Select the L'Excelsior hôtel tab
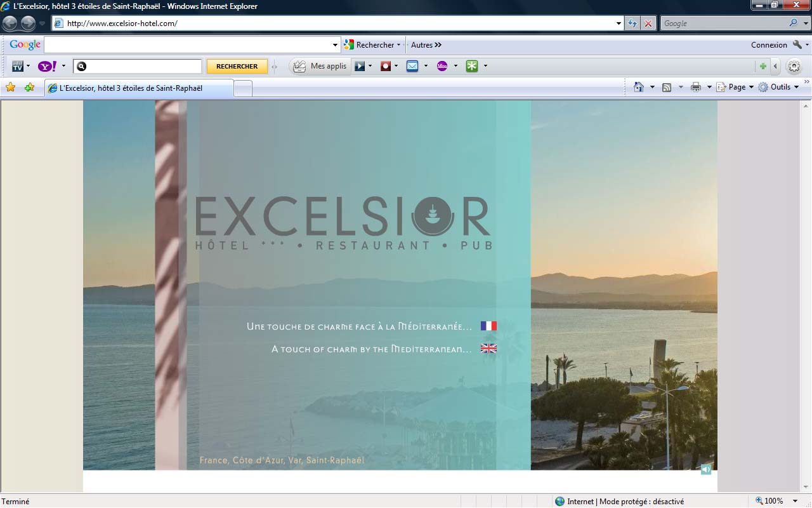The height and width of the screenshot is (508, 812). pyautogui.click(x=139, y=88)
